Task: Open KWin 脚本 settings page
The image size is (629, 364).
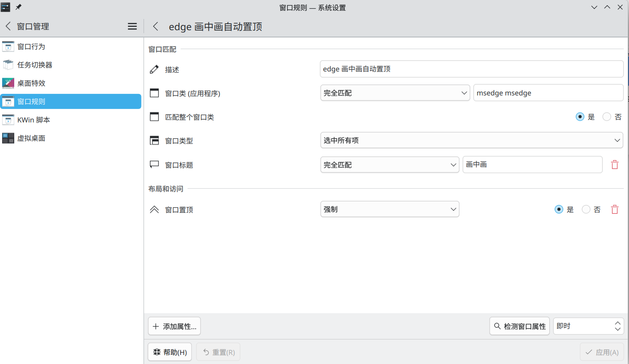Action: point(71,120)
